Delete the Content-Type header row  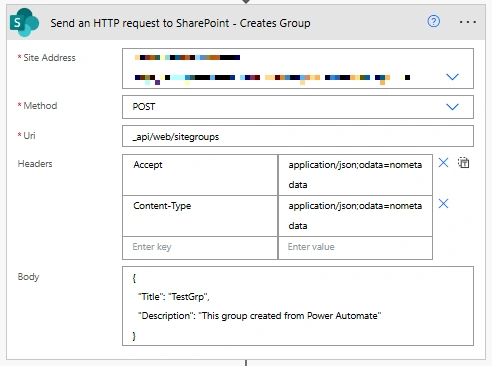443,203
